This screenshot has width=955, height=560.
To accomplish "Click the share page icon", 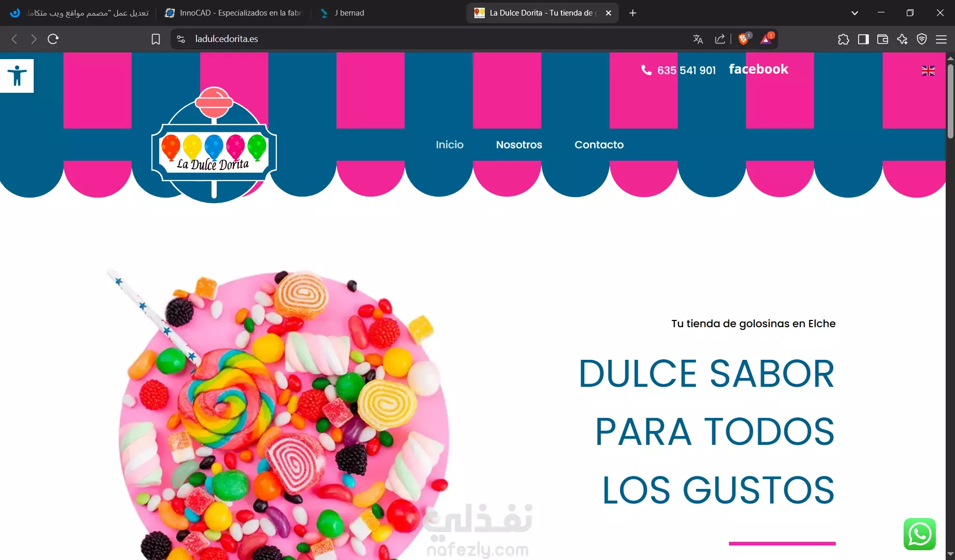I will click(720, 39).
